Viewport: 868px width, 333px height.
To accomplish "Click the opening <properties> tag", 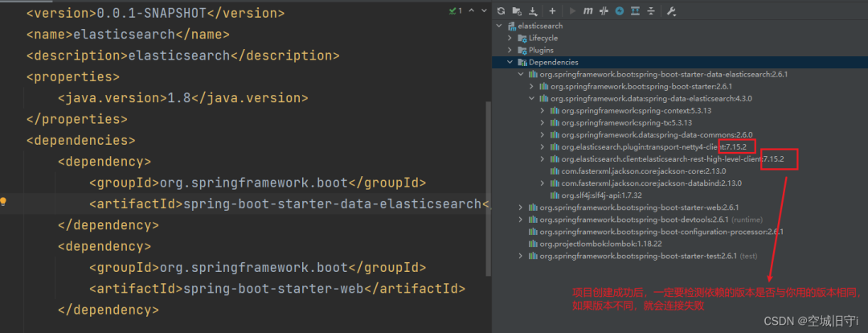I will pos(73,77).
